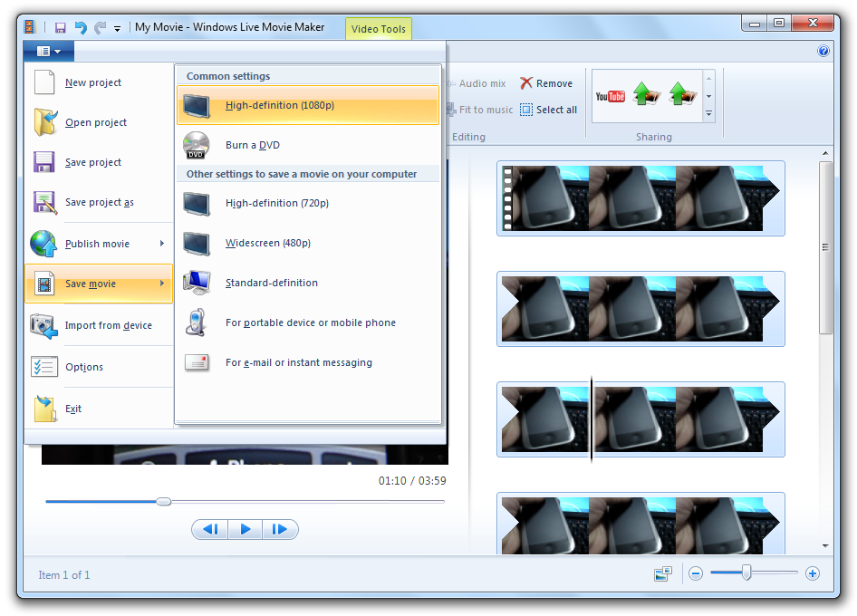Screen dimensions: 857x616
Task: Click the mobile phone device icon
Action: pos(196,322)
